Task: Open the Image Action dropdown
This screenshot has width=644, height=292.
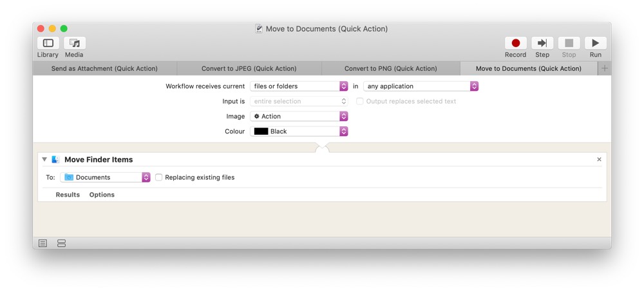Action: [x=299, y=117]
